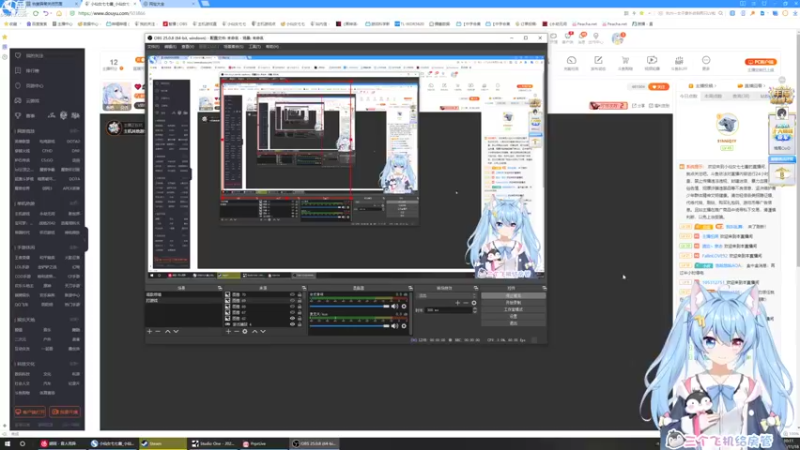Open the 麦克风/Aux settings gear in the mixer
This screenshot has height=450, width=800.
click(x=404, y=326)
